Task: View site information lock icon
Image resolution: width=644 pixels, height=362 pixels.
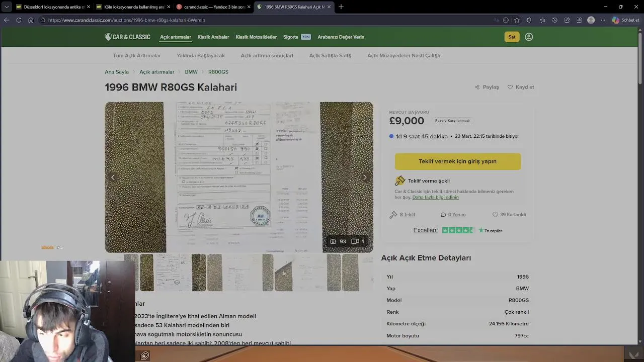Action: tap(43, 20)
